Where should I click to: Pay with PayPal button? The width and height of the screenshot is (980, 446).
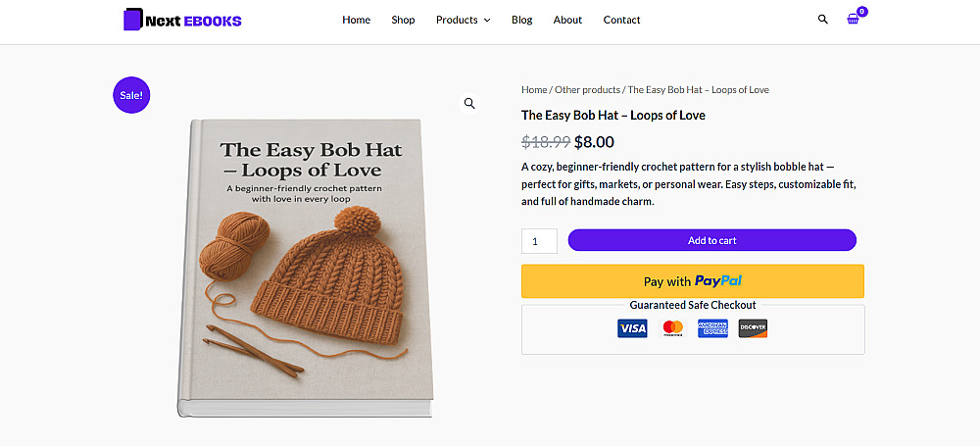[x=692, y=281]
